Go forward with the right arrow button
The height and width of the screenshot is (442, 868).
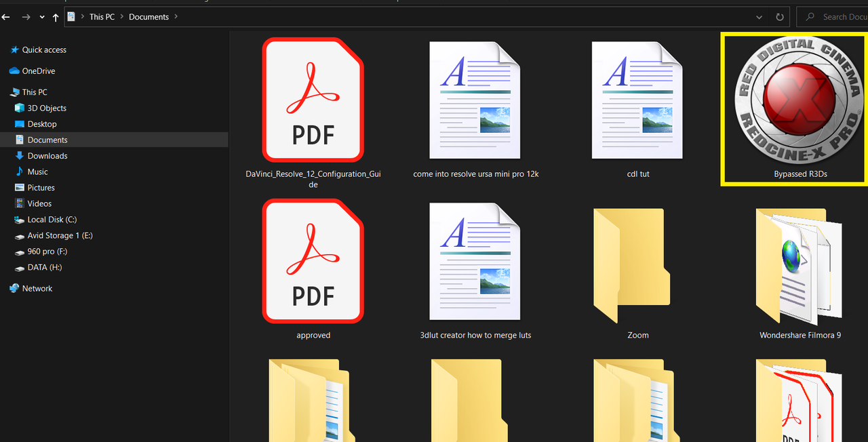coord(26,17)
